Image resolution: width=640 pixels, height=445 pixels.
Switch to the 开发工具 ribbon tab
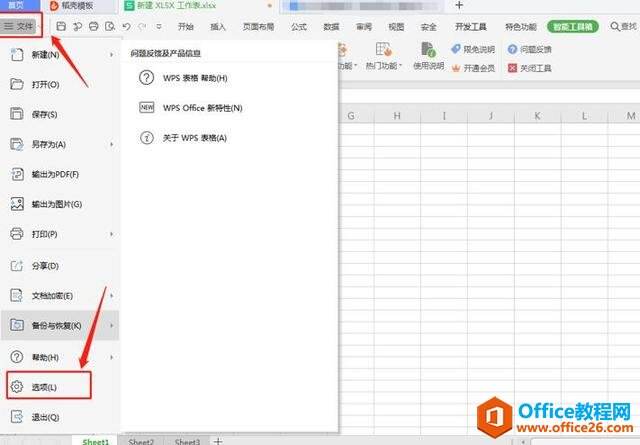click(x=471, y=27)
